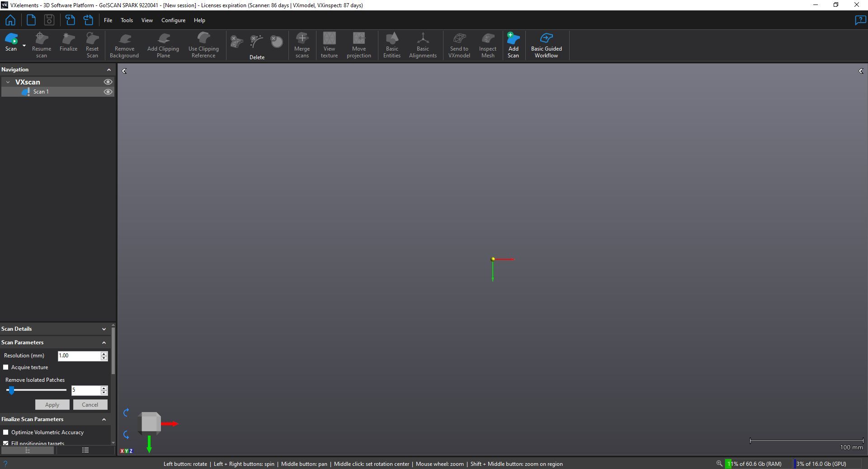Check Optimize Volumetric Accuracy
The width and height of the screenshot is (868, 469).
click(6, 432)
